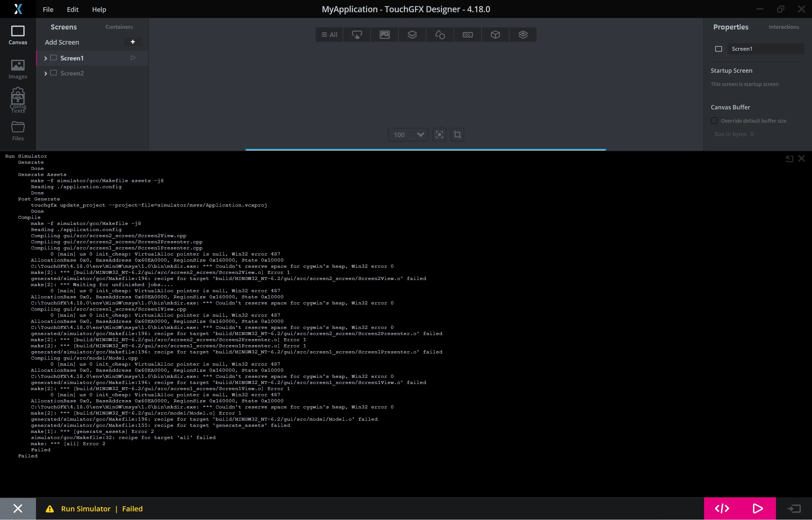Open the Files section in the sidebar
Image resolution: width=812 pixels, height=520 pixels.
pos(18,131)
